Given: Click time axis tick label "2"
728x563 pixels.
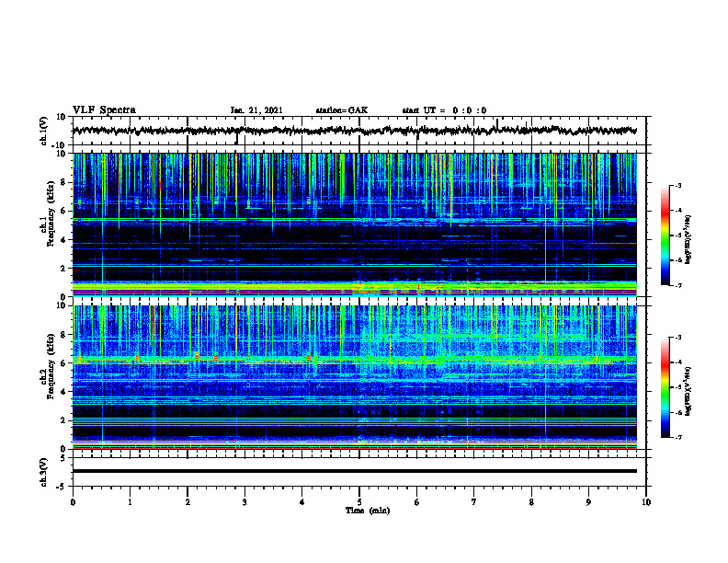Looking at the screenshot, I should [x=188, y=502].
